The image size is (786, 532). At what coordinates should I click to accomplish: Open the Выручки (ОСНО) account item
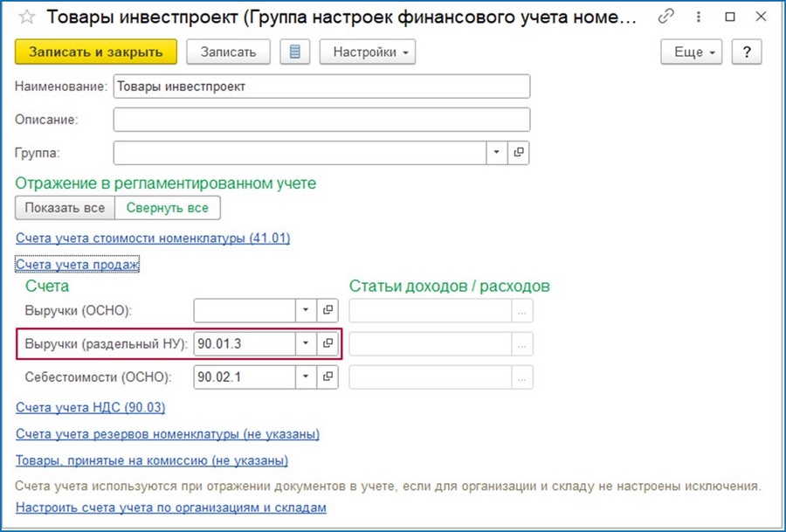tap(327, 310)
